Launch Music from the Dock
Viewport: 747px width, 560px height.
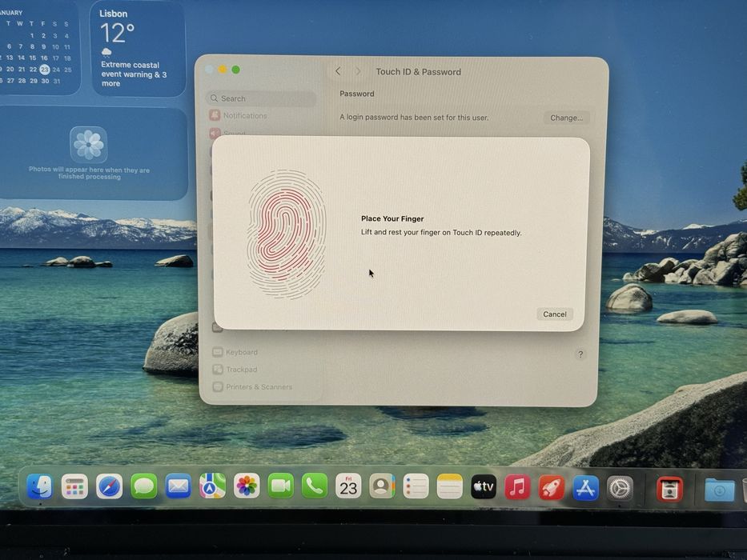pos(517,487)
